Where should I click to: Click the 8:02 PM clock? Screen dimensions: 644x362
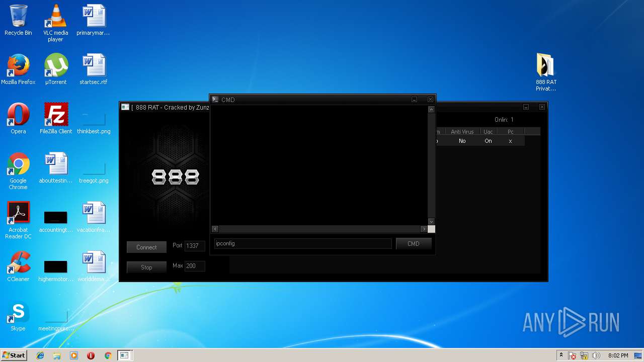[x=618, y=355]
